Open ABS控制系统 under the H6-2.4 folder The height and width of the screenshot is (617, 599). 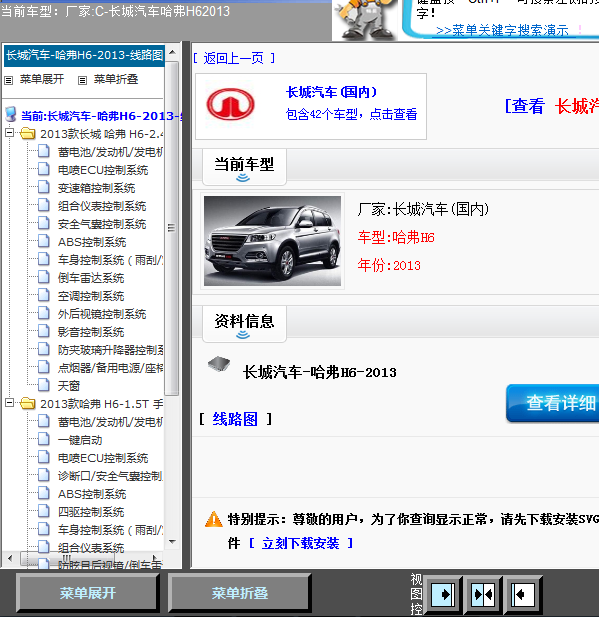pyautogui.click(x=92, y=242)
